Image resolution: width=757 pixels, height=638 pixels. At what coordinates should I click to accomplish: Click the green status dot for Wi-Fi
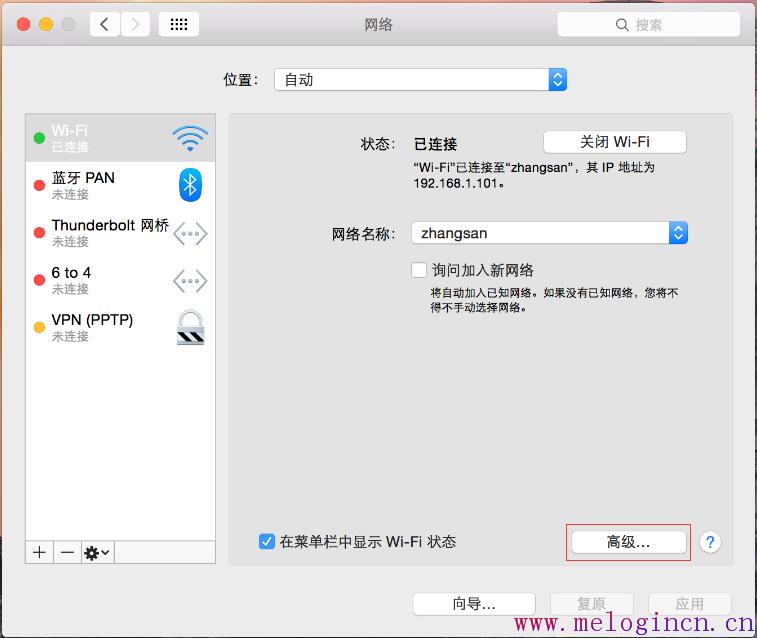pos(39,138)
